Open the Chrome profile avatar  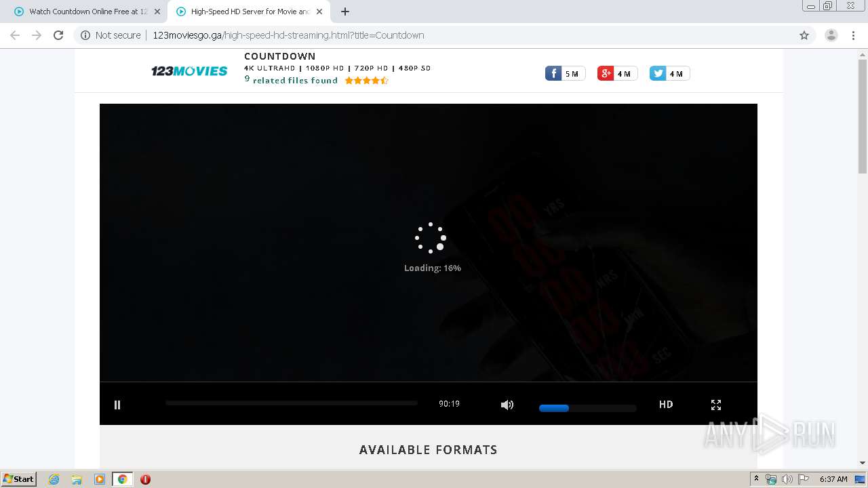click(831, 35)
